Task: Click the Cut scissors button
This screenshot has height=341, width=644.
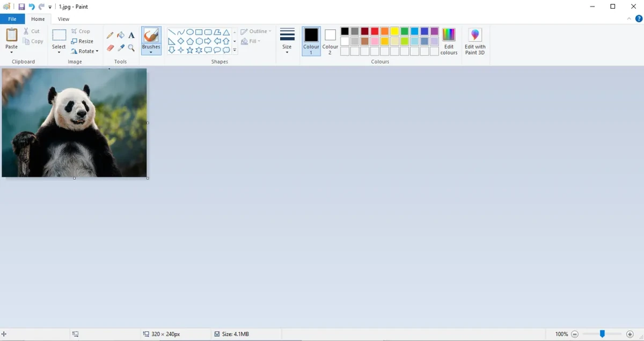Action: [32, 31]
